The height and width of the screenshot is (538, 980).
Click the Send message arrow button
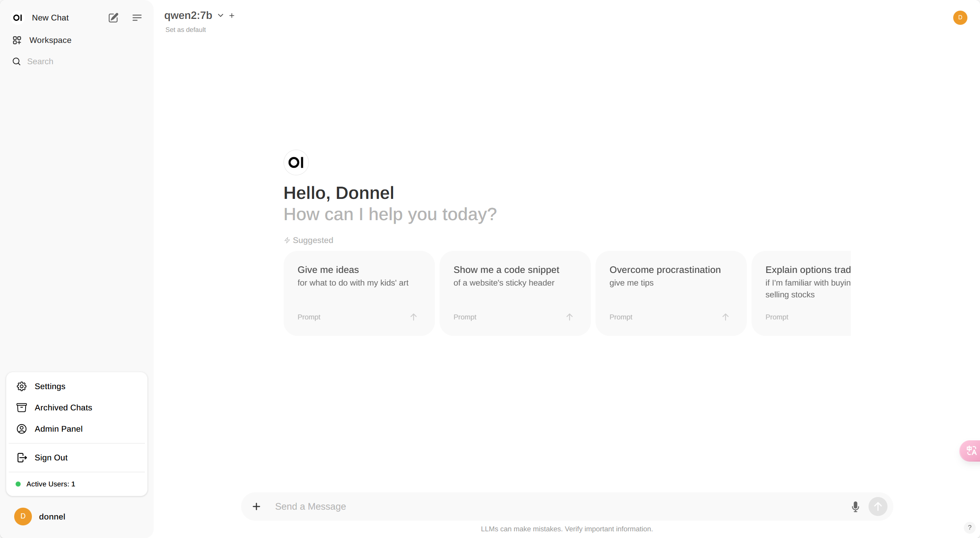click(878, 506)
